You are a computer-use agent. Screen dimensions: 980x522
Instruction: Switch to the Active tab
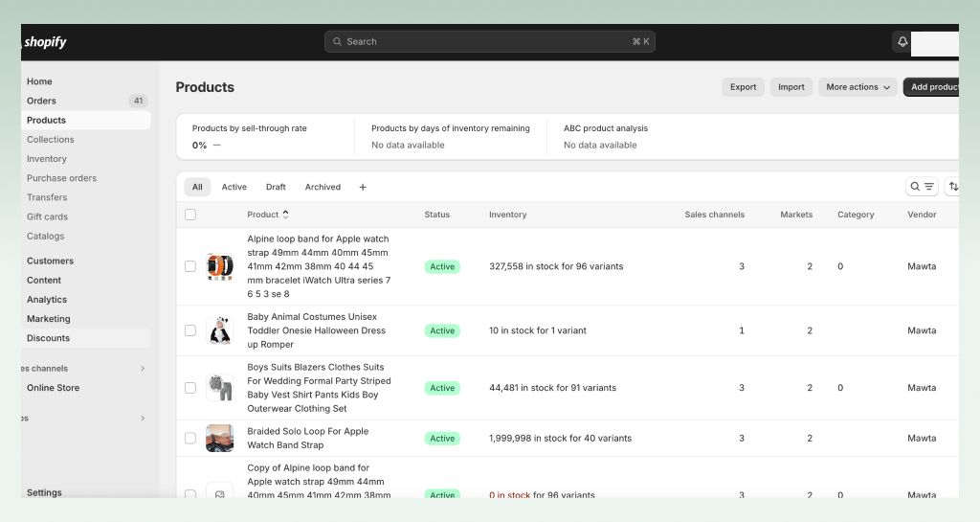click(234, 187)
